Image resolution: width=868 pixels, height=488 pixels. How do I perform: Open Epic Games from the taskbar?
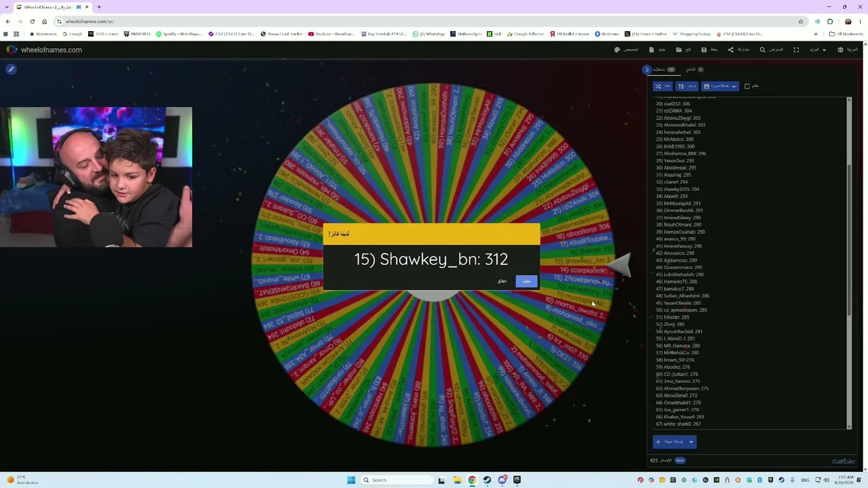coord(517,480)
